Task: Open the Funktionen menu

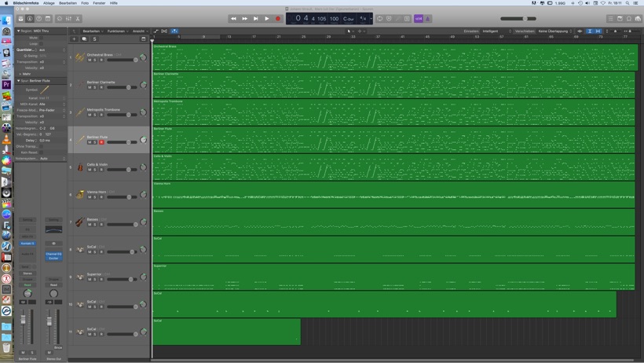Action: tap(117, 31)
